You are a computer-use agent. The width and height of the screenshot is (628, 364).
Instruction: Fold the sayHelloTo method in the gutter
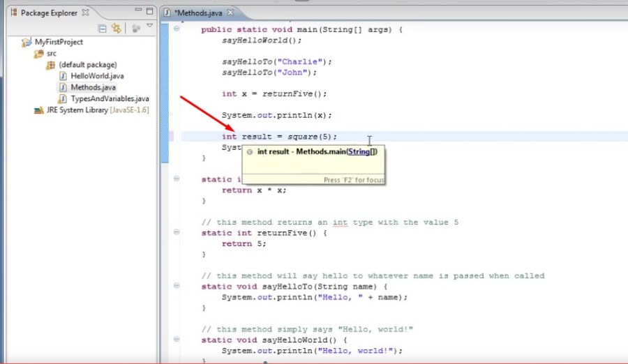[x=176, y=287]
